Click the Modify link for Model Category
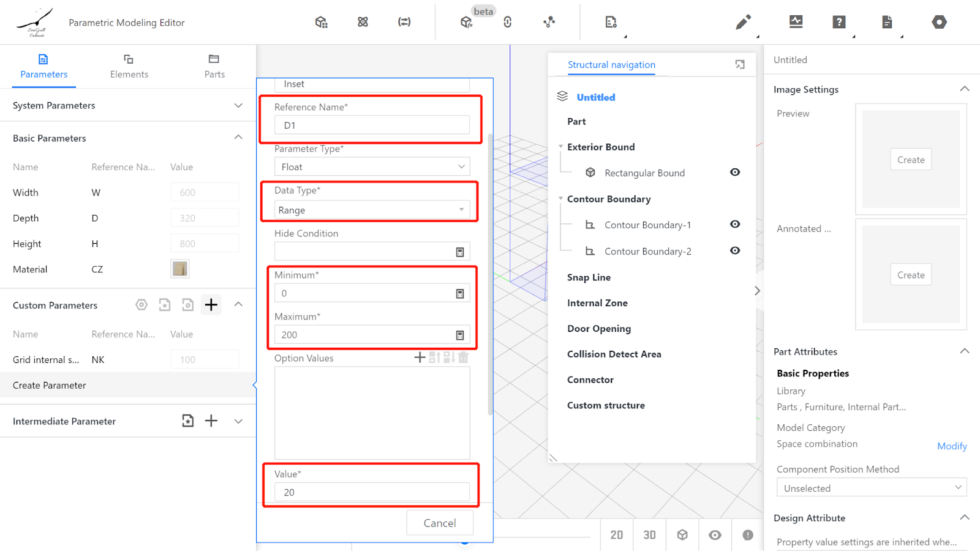The width and height of the screenshot is (980, 551). tap(952, 446)
